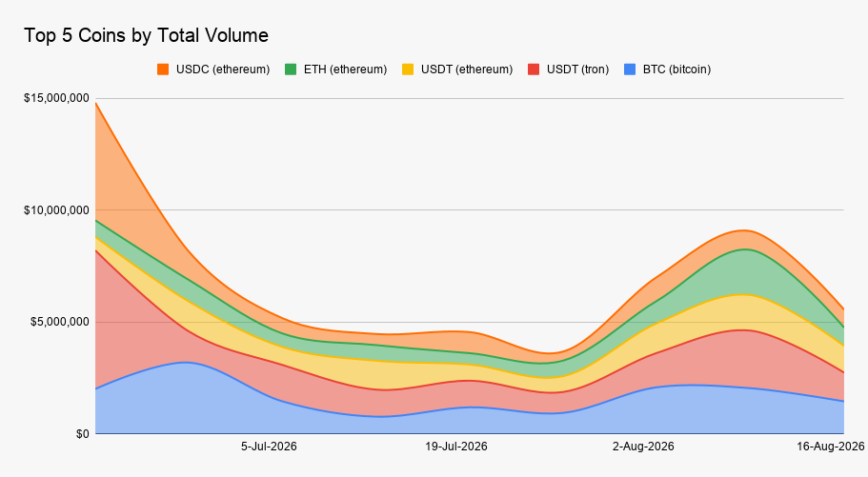This screenshot has height=477, width=868.
Task: Select the 'USDT (ethereum)' legend label
Action: click(467, 70)
